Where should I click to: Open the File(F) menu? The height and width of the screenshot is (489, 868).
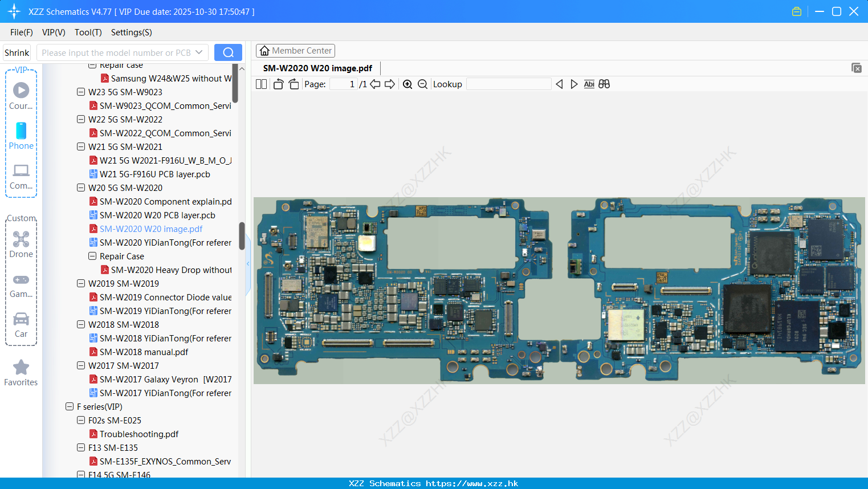coord(22,32)
